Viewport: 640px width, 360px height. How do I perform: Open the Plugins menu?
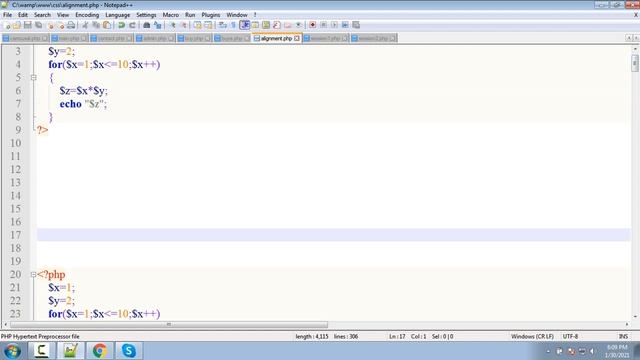(211, 15)
